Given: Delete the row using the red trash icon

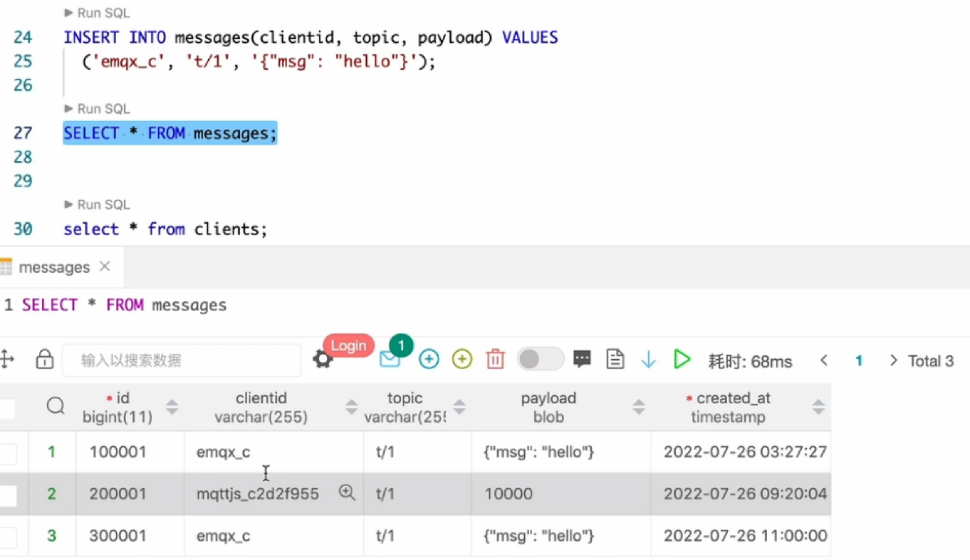Looking at the screenshot, I should click(x=495, y=359).
